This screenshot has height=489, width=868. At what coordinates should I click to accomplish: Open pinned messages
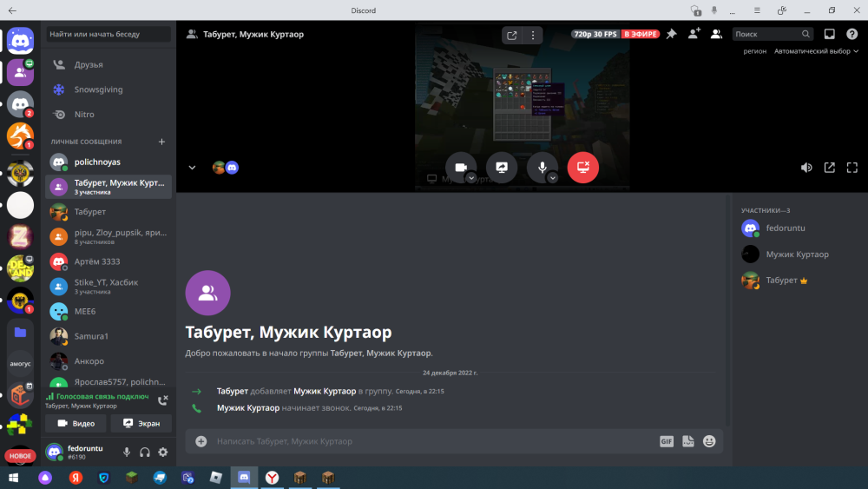pos(671,35)
